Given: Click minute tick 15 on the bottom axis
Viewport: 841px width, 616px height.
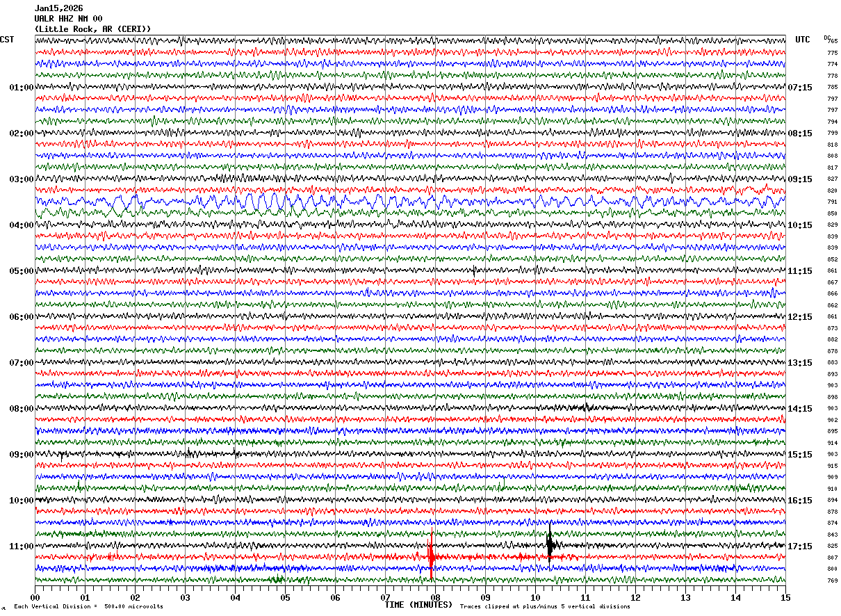Looking at the screenshot, I should pyautogui.click(x=785, y=597).
